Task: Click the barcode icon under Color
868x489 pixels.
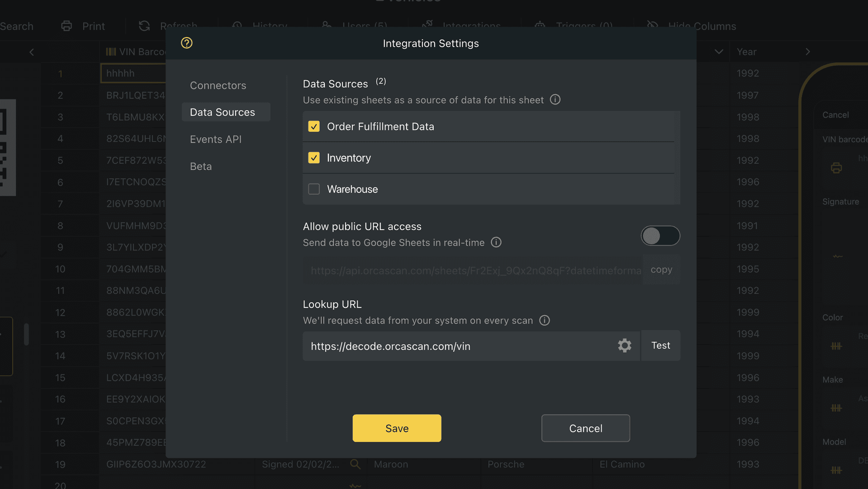Action: tap(836, 345)
